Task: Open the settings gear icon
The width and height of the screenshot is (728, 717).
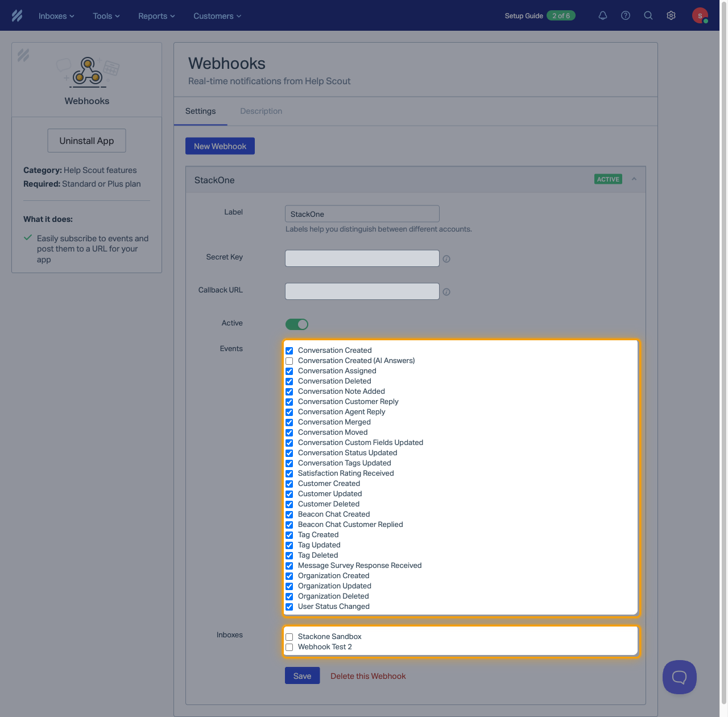Action: click(671, 16)
